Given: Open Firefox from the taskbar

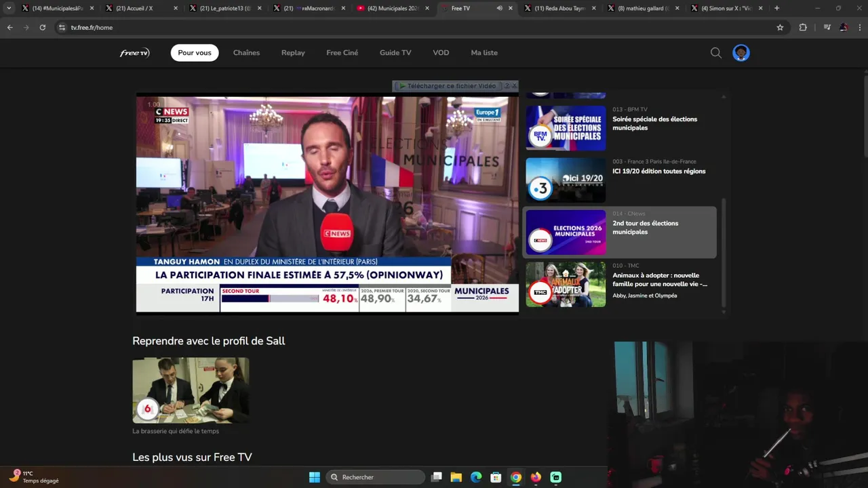Looking at the screenshot, I should (x=536, y=477).
